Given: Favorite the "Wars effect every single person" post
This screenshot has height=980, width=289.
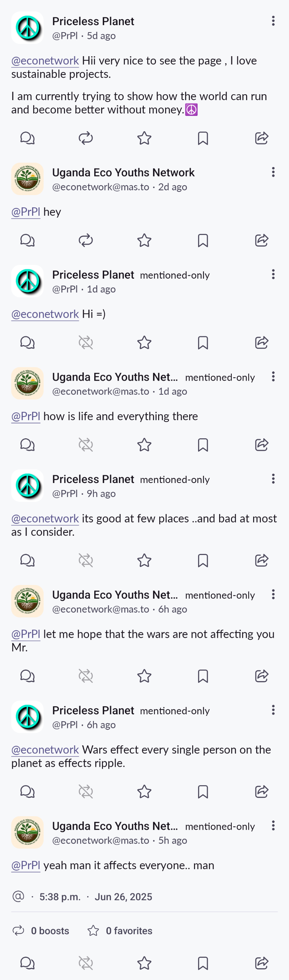Looking at the screenshot, I should 144,792.
